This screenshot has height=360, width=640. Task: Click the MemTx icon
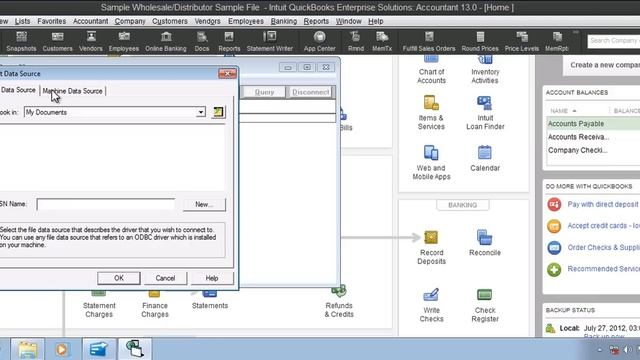[382, 41]
